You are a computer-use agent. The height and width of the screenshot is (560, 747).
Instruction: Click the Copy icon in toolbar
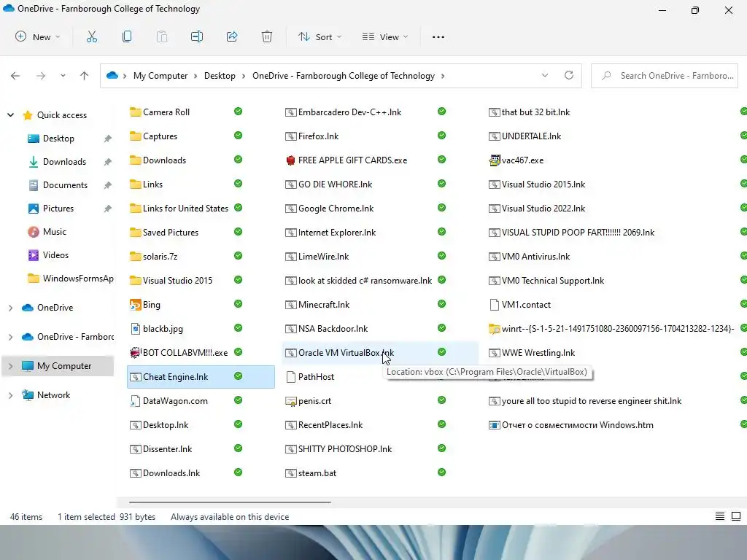point(127,36)
